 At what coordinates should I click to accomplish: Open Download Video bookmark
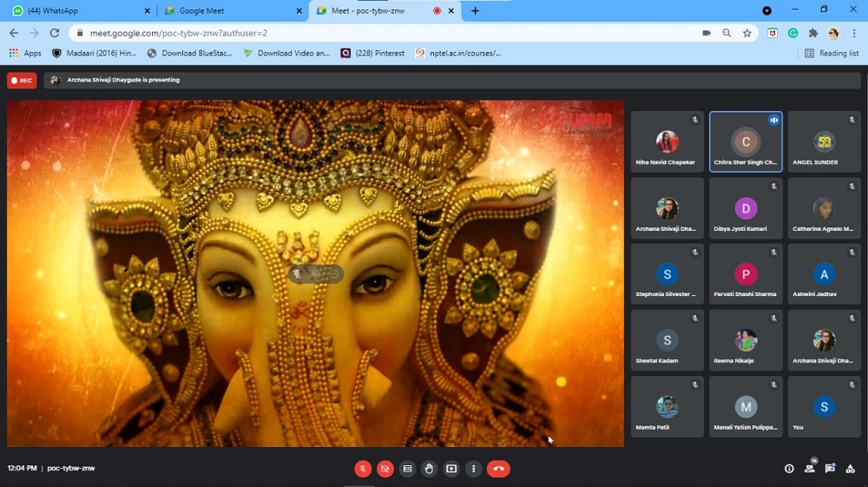click(286, 53)
